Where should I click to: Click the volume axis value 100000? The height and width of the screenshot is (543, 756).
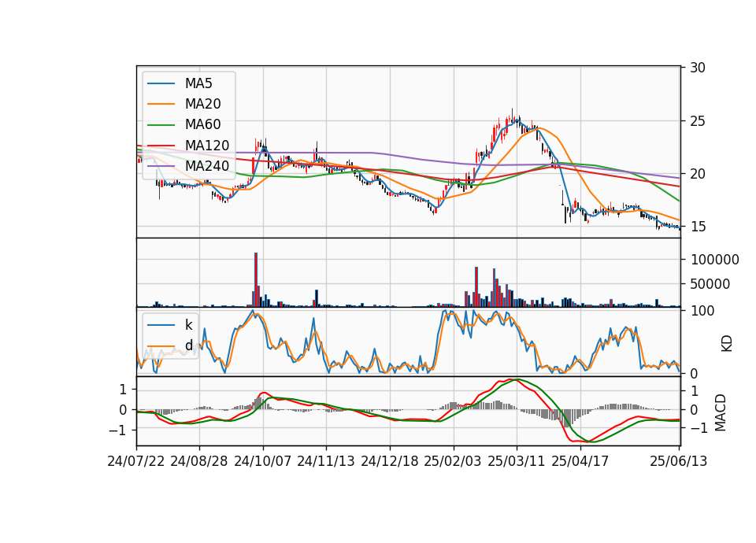click(x=714, y=260)
